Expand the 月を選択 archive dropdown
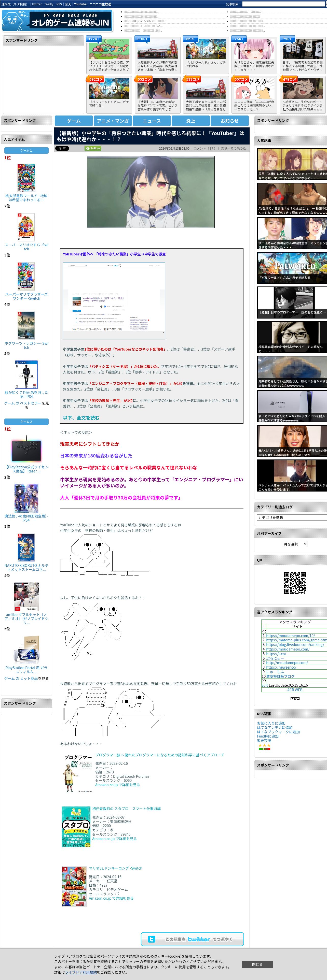327x980 pixels. (295, 544)
